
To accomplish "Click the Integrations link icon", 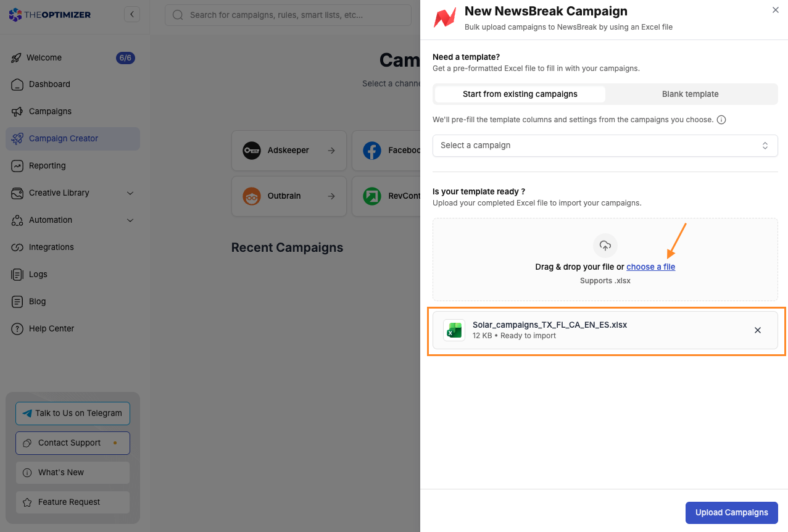I will 17,247.
